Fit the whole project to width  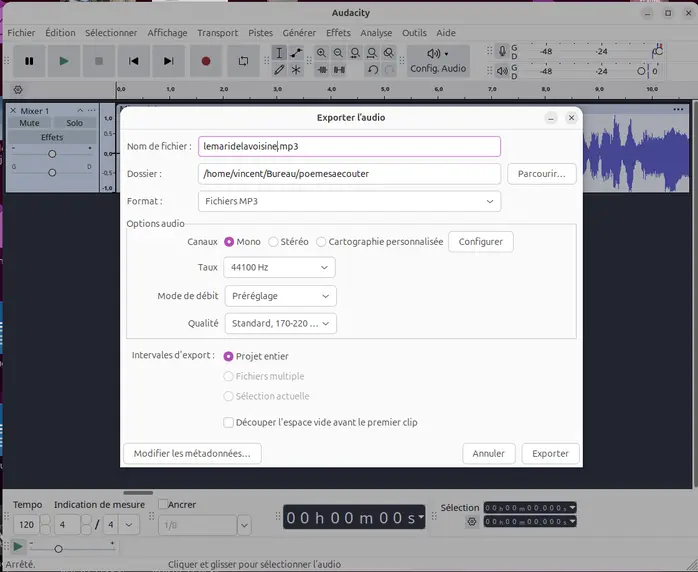pos(372,53)
